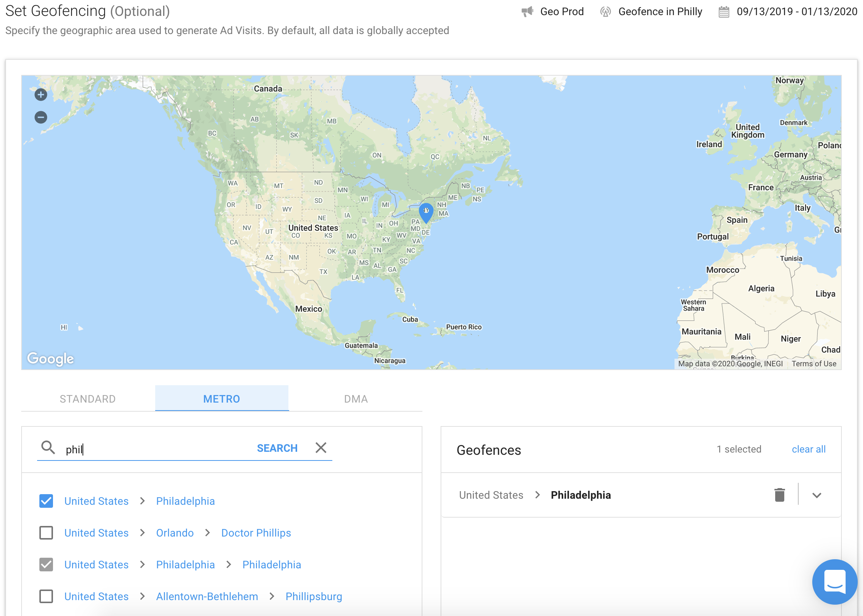Select the METRO tab

coord(221,399)
